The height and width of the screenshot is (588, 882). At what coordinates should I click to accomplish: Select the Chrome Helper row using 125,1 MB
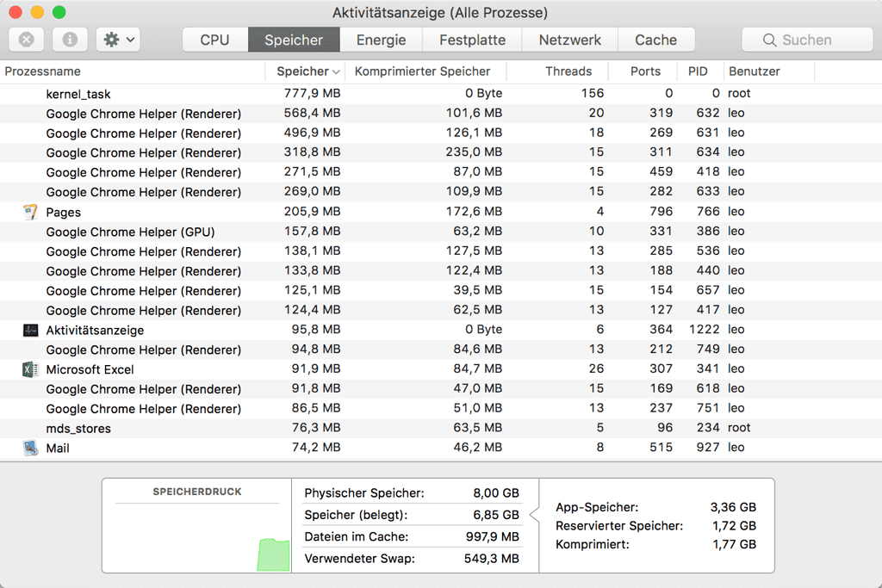pyautogui.click(x=441, y=290)
